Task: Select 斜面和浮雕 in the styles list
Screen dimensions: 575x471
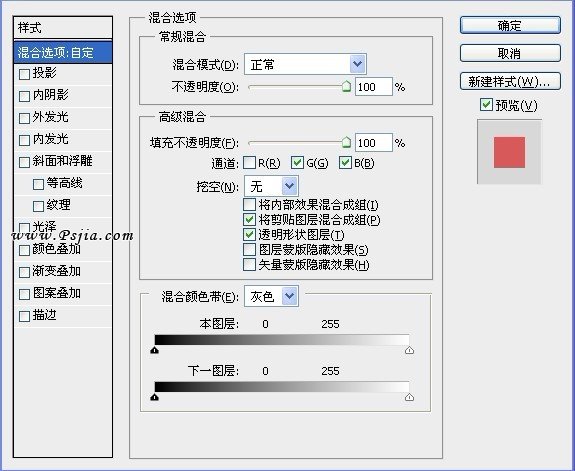Action: (x=63, y=161)
